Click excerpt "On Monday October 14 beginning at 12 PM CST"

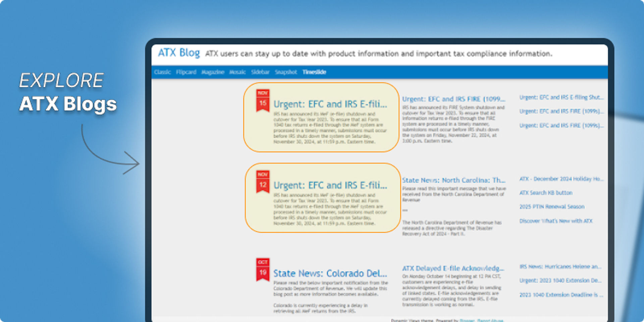click(452, 290)
